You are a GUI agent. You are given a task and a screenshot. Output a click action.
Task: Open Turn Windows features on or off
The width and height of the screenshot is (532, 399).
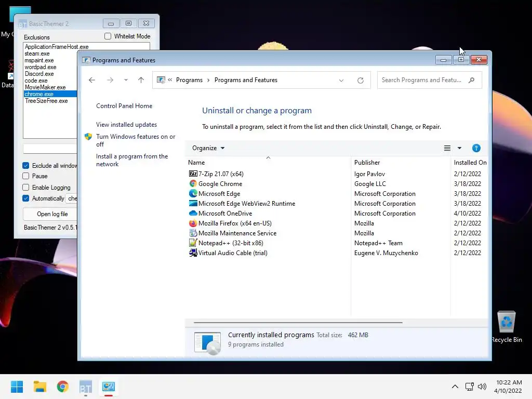[x=136, y=140]
